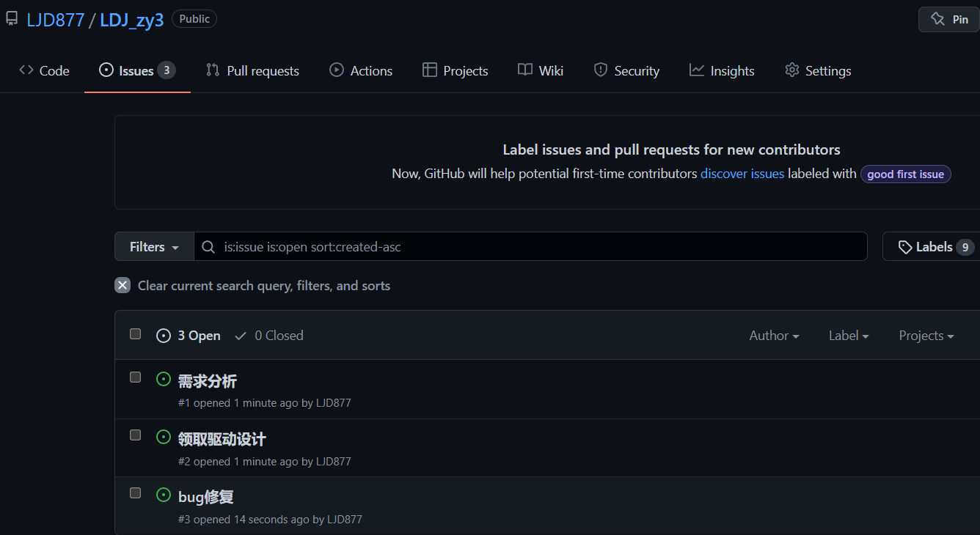Open the issue titled bug修复

click(206, 497)
